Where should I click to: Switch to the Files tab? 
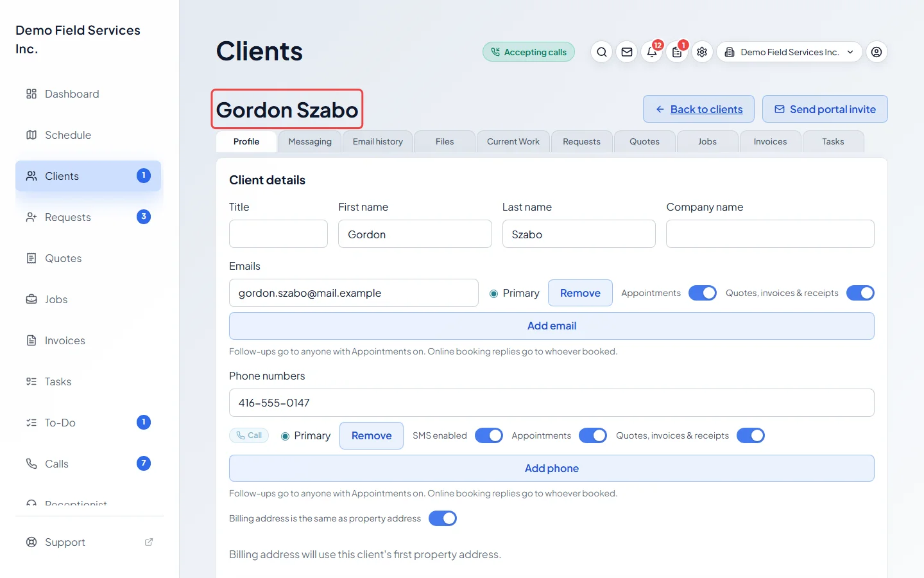pyautogui.click(x=445, y=141)
